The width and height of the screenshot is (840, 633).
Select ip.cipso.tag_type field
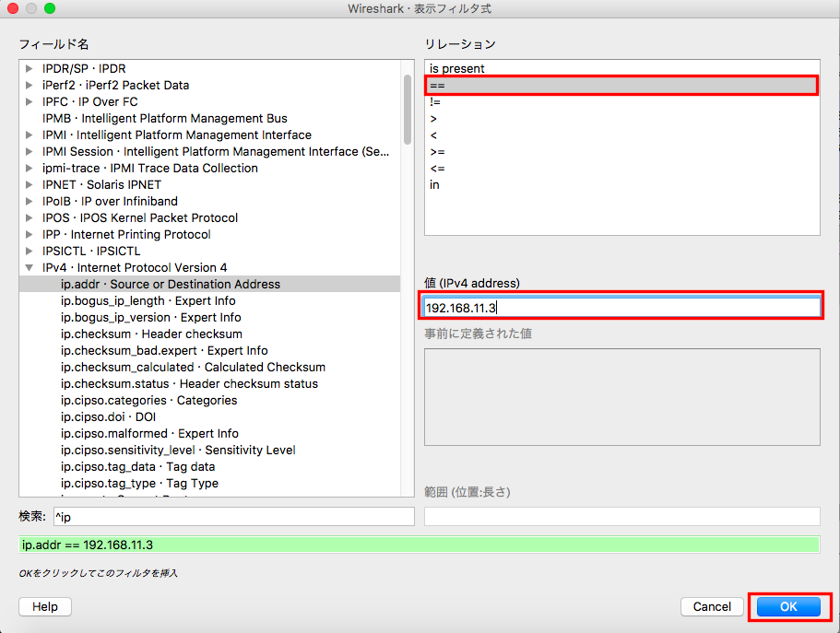[209, 484]
